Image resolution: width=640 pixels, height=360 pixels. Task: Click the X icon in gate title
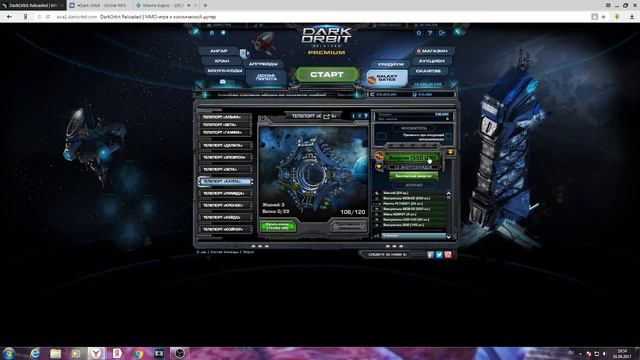pos(360,116)
